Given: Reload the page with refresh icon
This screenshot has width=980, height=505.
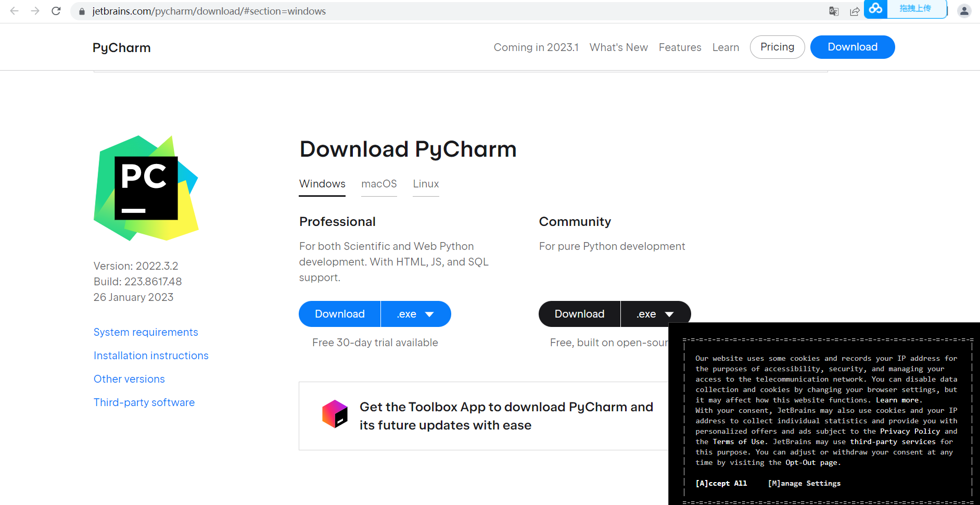Looking at the screenshot, I should 56,11.
